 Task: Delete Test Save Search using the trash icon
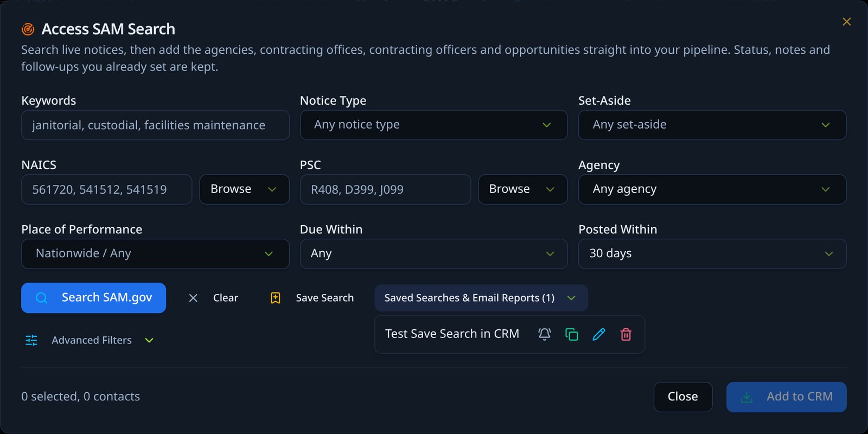[x=626, y=334]
